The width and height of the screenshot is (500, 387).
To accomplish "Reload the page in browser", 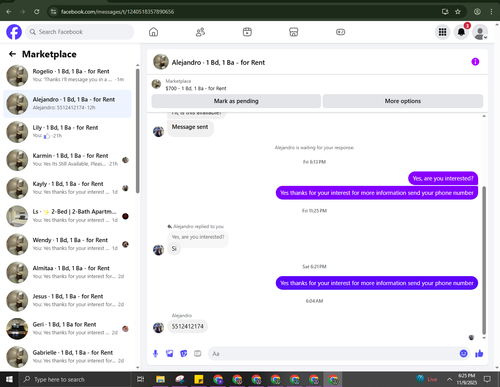I will (37, 12).
